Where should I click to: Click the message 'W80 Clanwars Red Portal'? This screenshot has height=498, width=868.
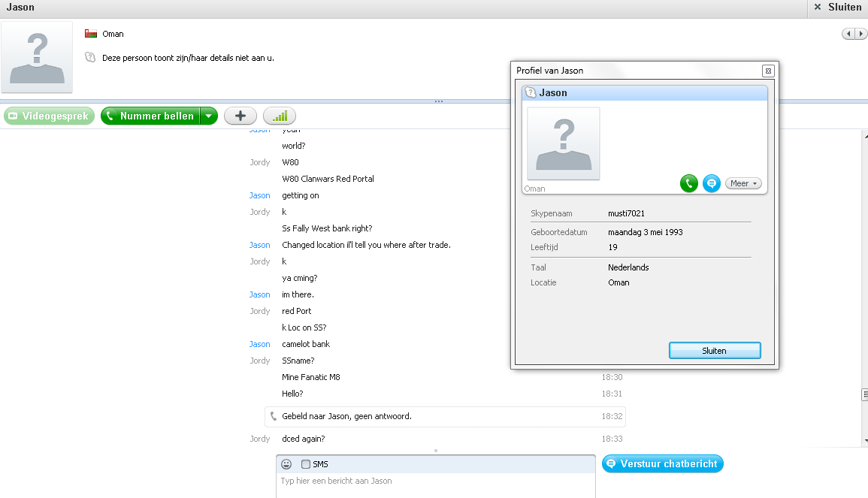328,179
